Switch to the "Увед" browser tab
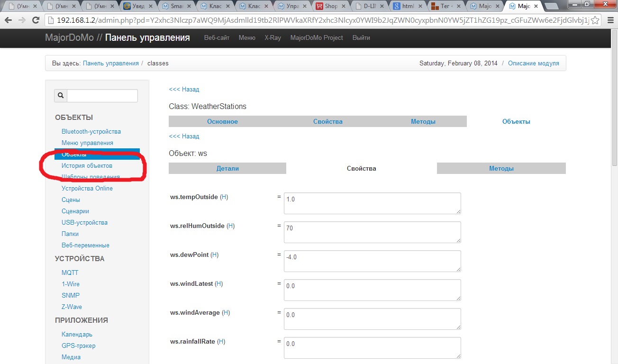The height and width of the screenshot is (364, 618). (138, 6)
